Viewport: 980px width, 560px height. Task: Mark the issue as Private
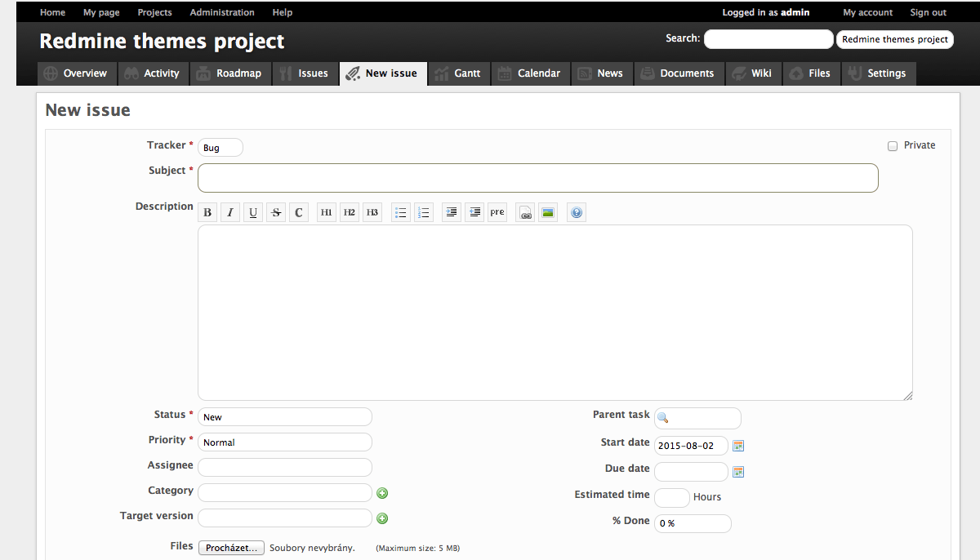[893, 146]
